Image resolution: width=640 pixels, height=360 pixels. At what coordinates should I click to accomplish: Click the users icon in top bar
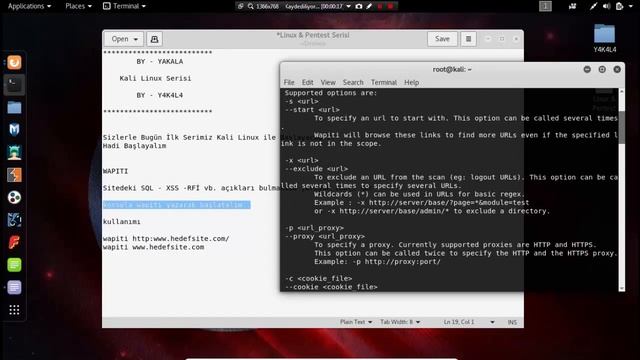tap(573, 6)
